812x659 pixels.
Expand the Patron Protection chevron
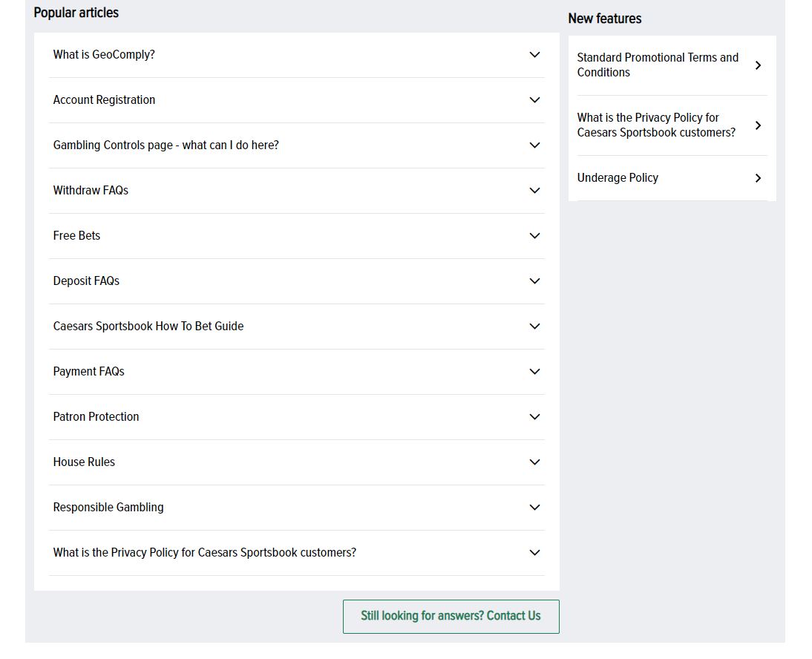tap(534, 417)
